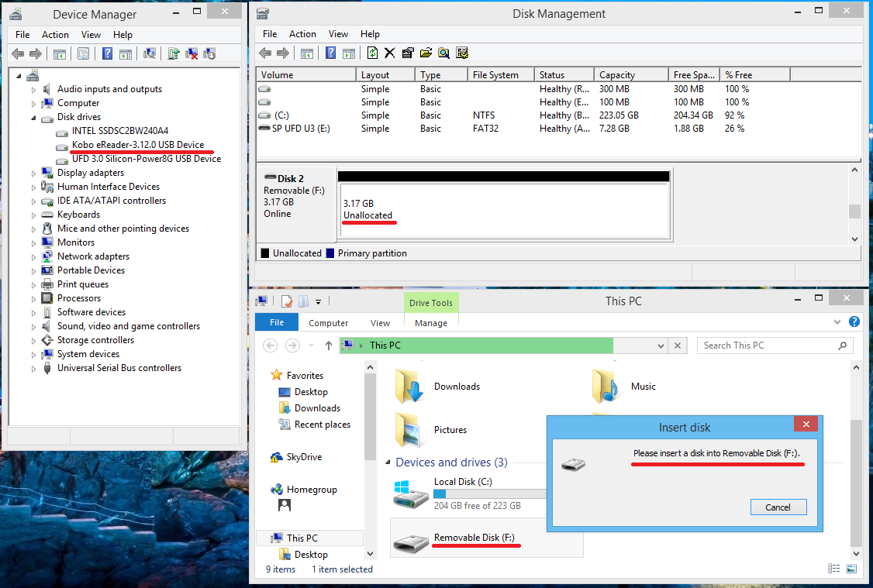Click Explore magnifier icon in Disk Management toolbar

tap(443, 53)
